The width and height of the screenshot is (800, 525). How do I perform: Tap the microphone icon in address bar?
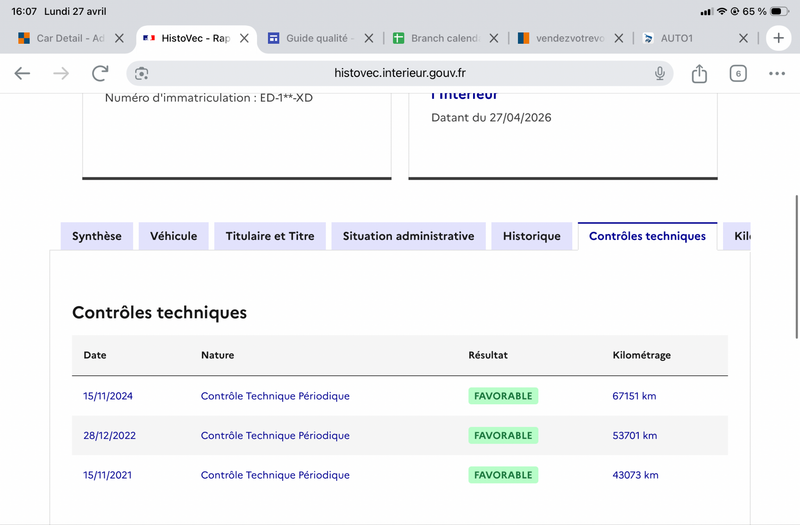click(660, 73)
